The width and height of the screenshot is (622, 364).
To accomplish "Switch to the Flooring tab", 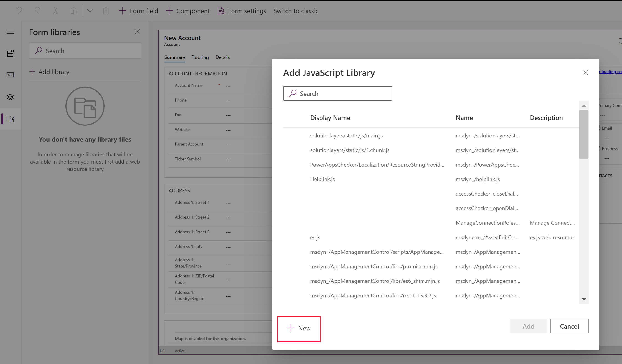I will coord(200,57).
